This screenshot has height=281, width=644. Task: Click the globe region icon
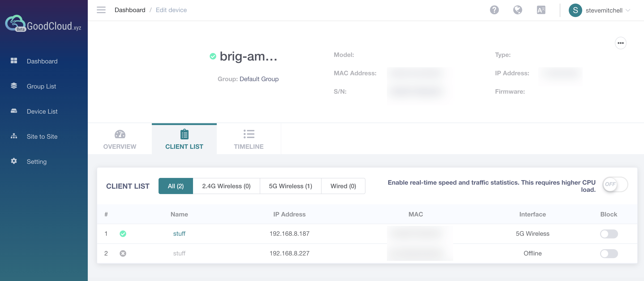(517, 10)
